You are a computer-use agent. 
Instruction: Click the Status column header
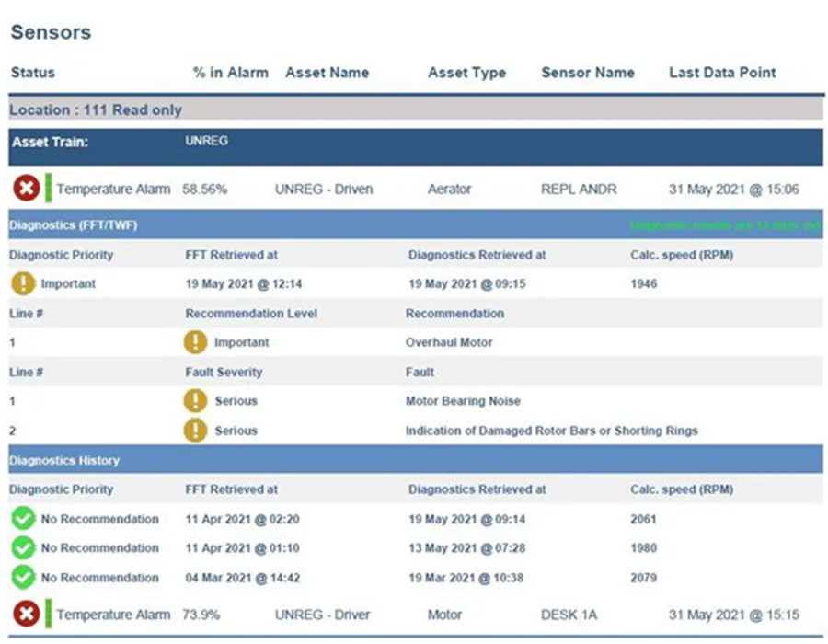pos(33,73)
